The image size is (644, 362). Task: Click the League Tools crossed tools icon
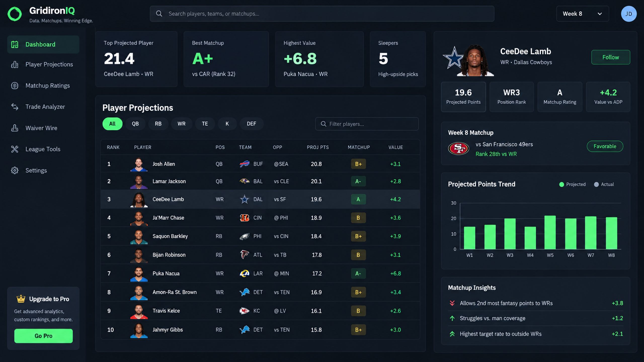(15, 149)
